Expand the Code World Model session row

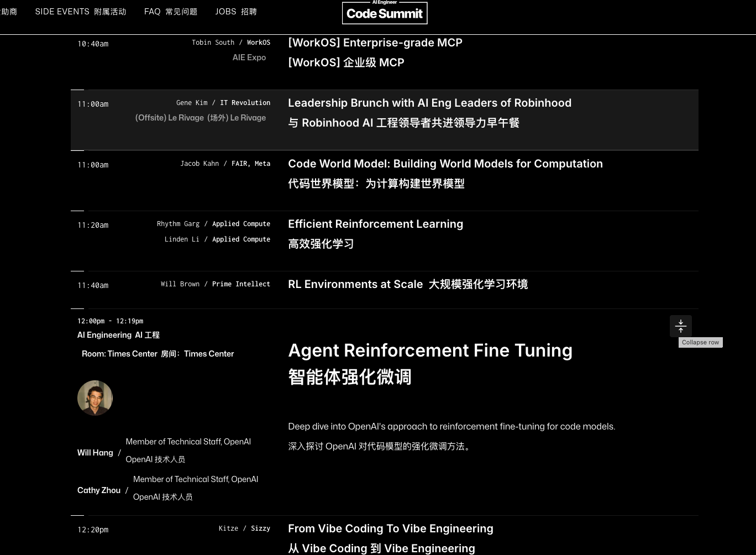(x=385, y=181)
